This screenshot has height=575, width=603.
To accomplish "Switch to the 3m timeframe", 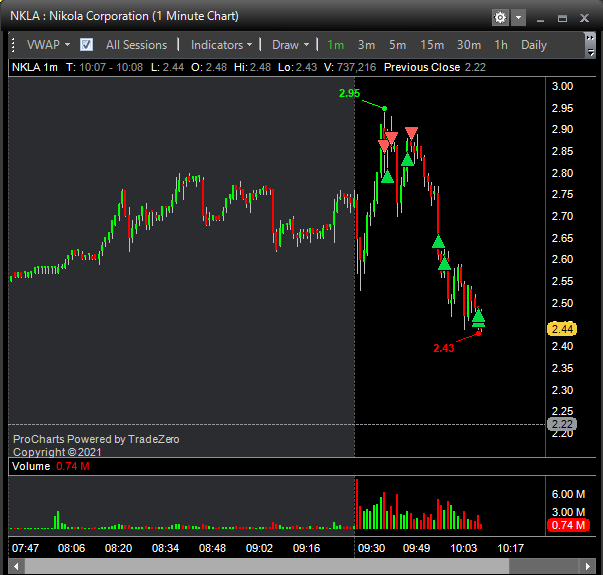I will (x=366, y=45).
